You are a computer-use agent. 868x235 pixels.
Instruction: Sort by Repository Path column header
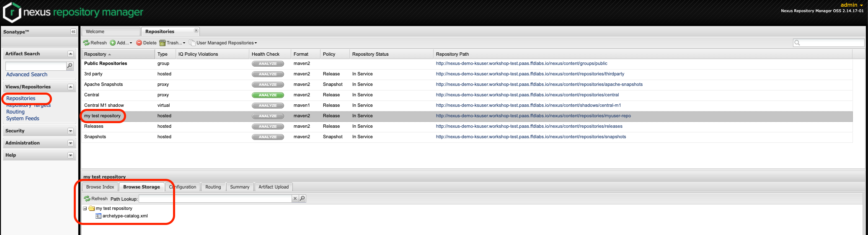pyautogui.click(x=643, y=54)
